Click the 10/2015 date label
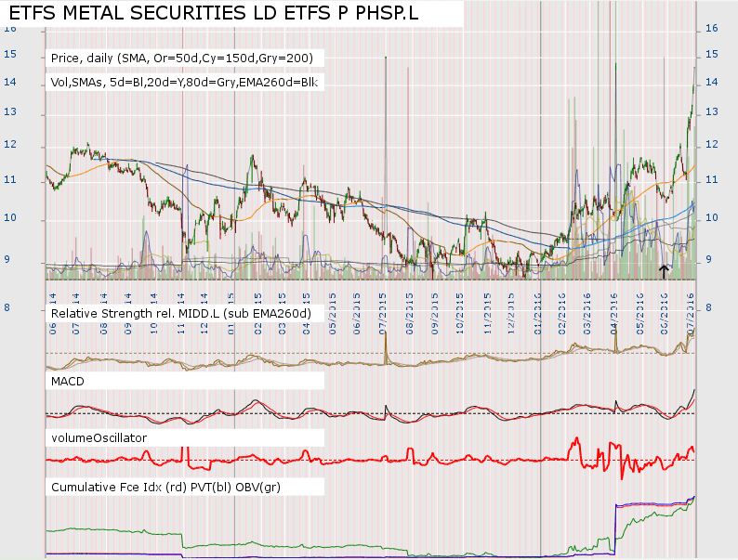This screenshot has height=560, width=738. coord(460,314)
